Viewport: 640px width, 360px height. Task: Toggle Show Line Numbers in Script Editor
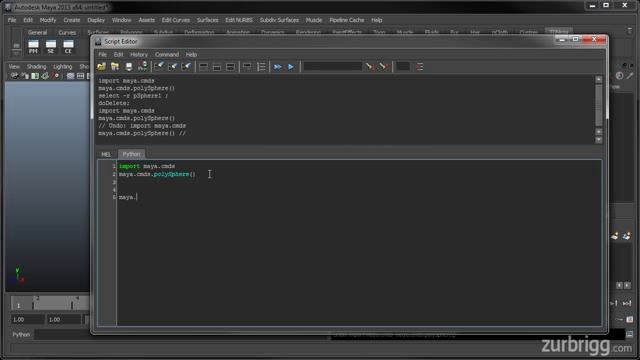pos(261,67)
